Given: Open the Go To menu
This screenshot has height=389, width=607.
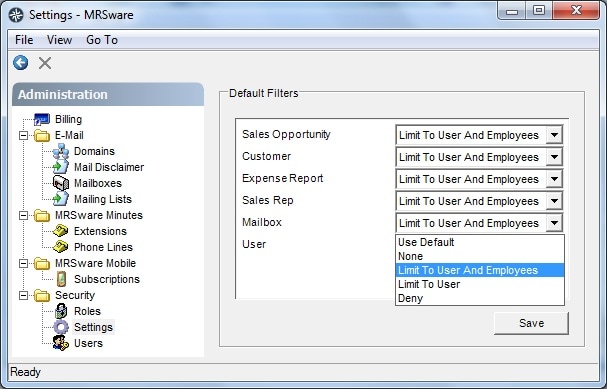Looking at the screenshot, I should (102, 40).
